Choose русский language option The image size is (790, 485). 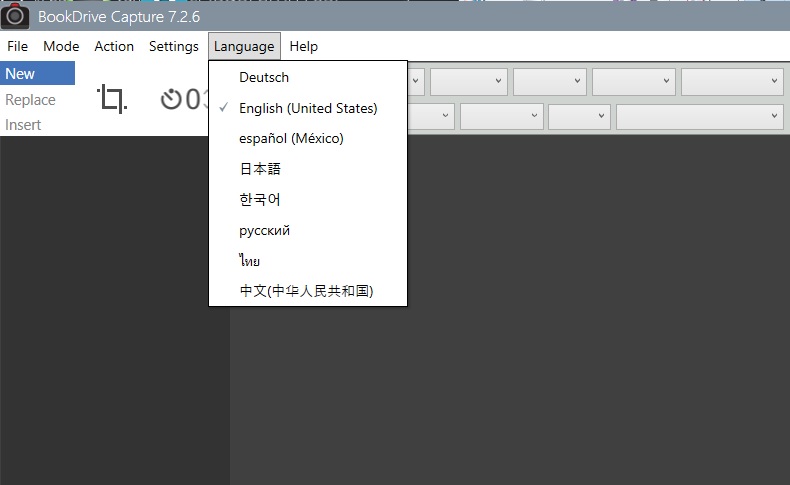[308, 230]
